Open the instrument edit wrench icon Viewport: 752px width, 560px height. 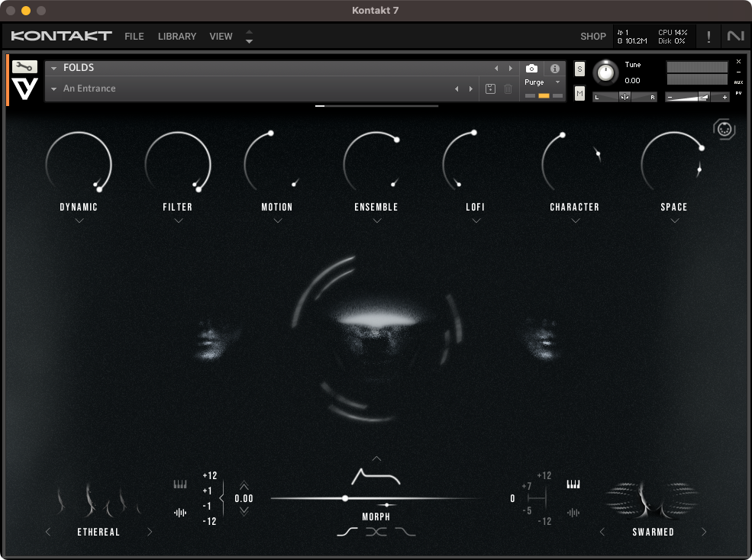(24, 67)
